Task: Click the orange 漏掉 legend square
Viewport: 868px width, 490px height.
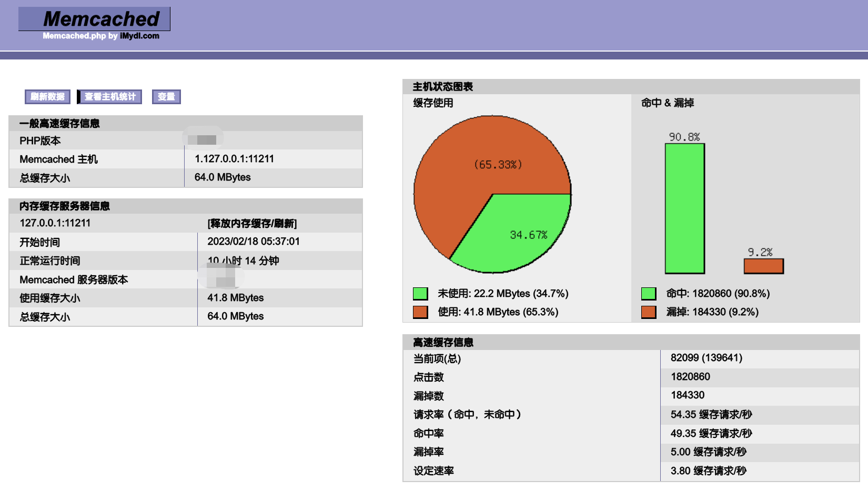Action: [648, 312]
